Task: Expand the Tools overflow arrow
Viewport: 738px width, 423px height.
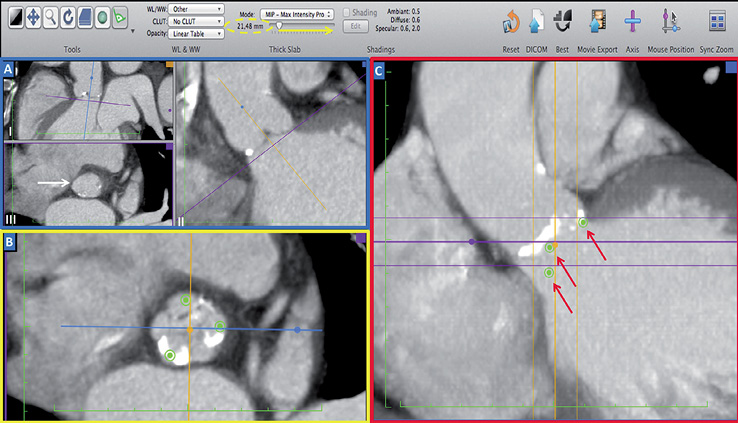Action: (134, 30)
